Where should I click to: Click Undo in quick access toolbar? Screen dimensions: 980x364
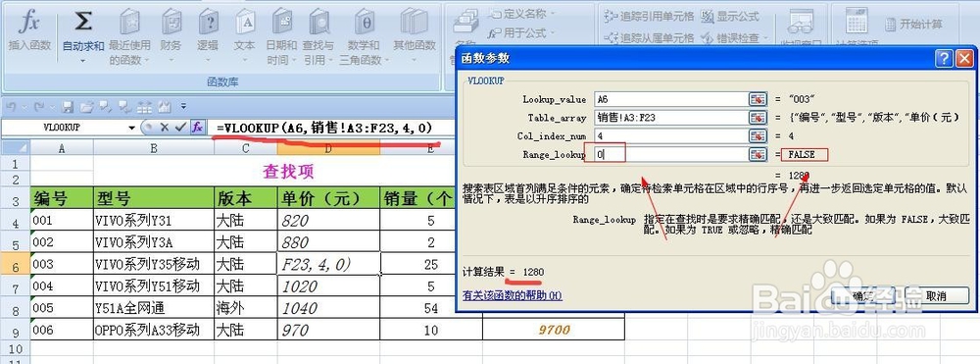[10, 106]
